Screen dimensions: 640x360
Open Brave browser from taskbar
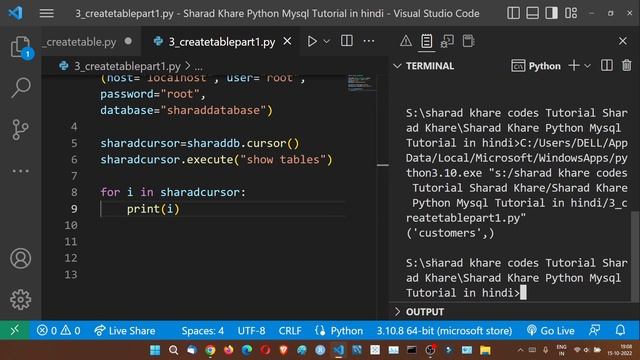pos(284,350)
